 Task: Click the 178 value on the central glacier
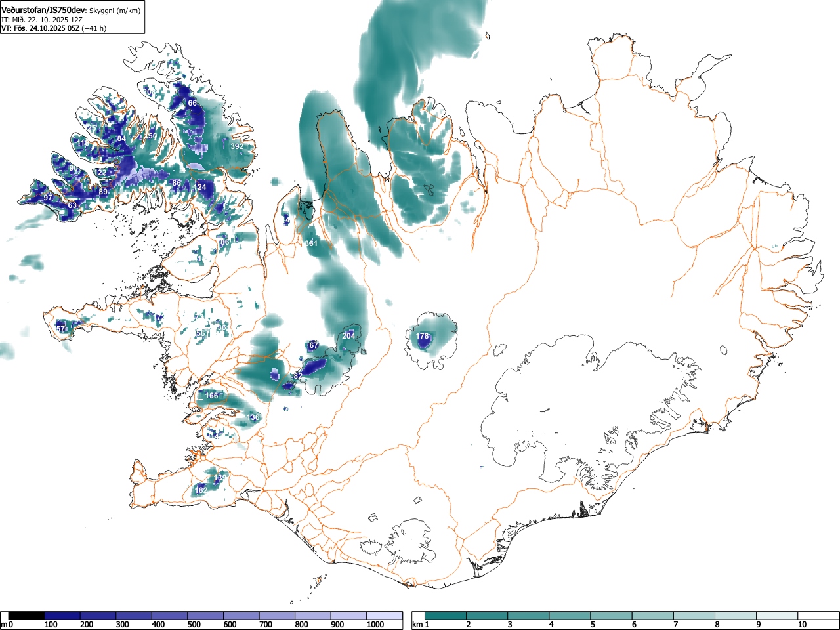[x=423, y=336]
